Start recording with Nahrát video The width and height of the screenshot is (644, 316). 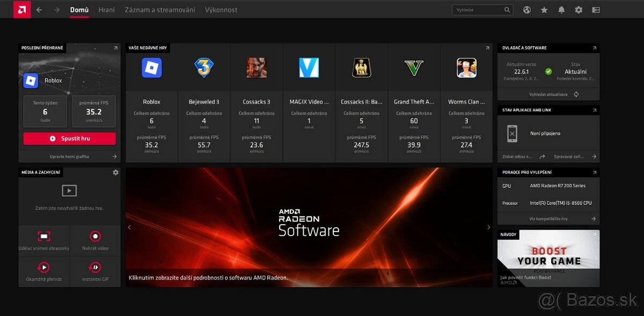click(95, 241)
